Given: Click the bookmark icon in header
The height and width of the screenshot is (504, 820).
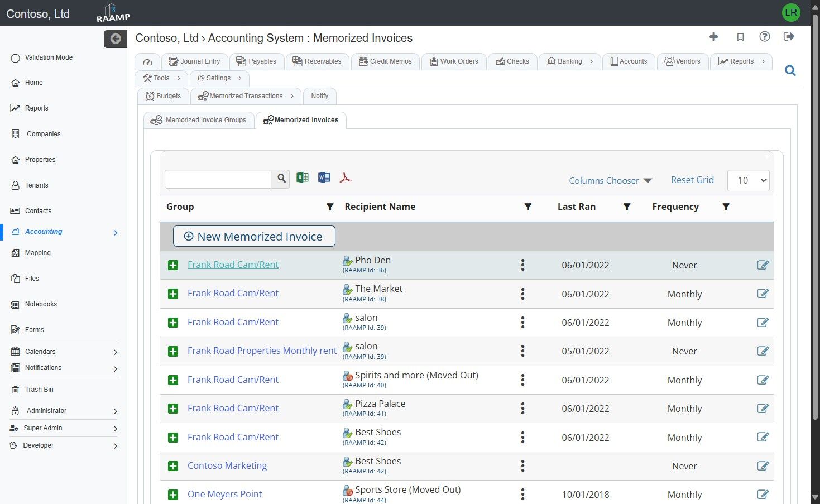Looking at the screenshot, I should [740, 37].
